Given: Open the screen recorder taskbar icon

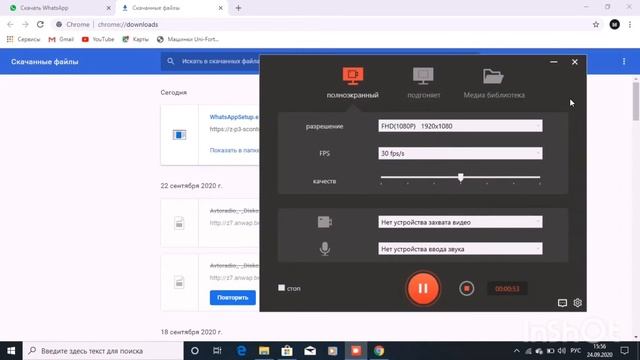Looking at the screenshot, I should pos(356,351).
